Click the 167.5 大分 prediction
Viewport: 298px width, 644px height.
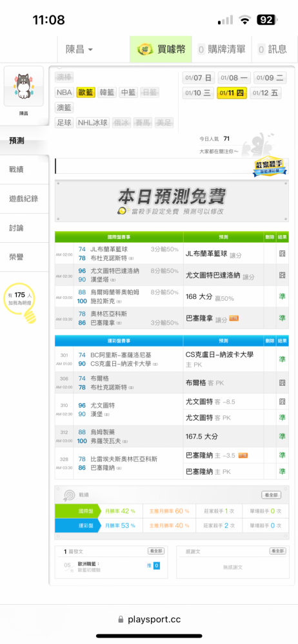tap(202, 436)
